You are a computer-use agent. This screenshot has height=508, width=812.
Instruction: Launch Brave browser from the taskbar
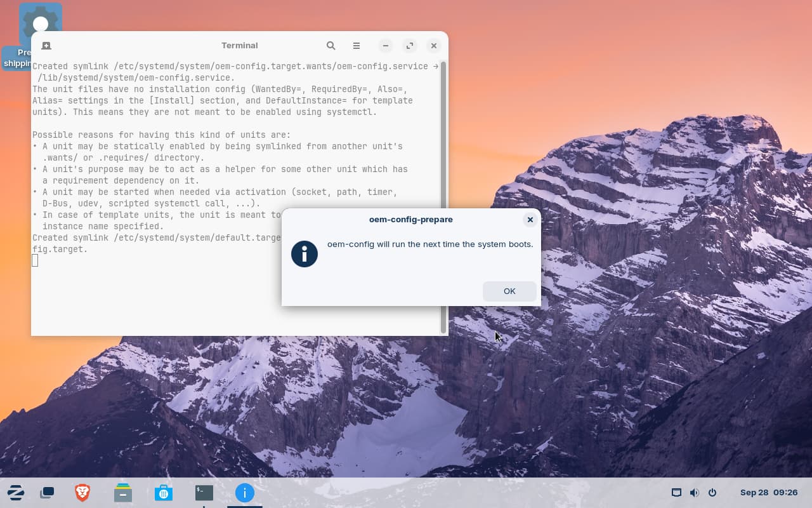click(x=82, y=493)
